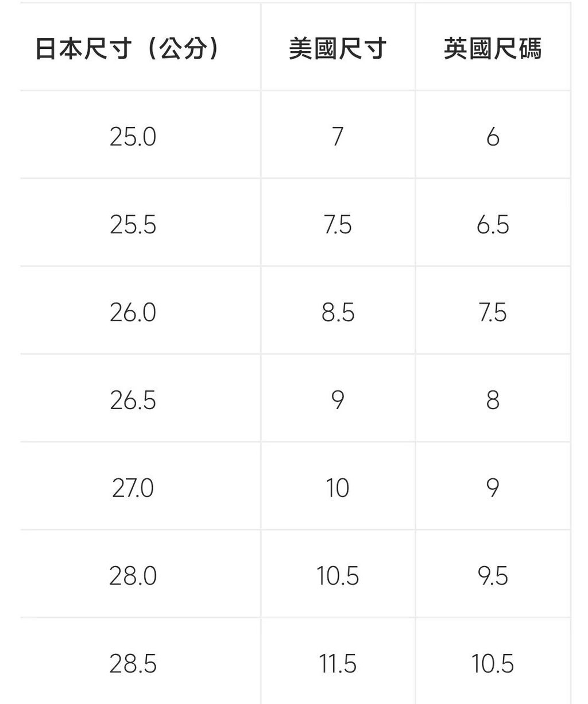This screenshot has width=588, height=704.
Task: Select the Japan size 25.0 cell
Action: (133, 137)
